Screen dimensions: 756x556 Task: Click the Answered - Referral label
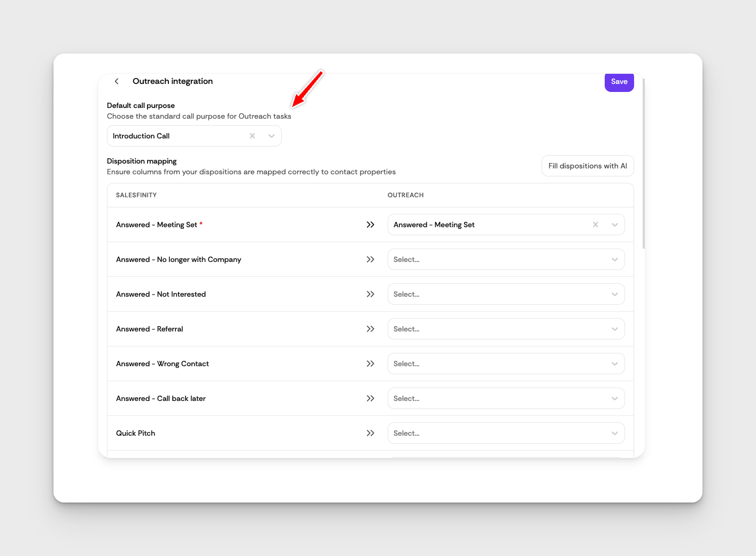[x=150, y=329]
